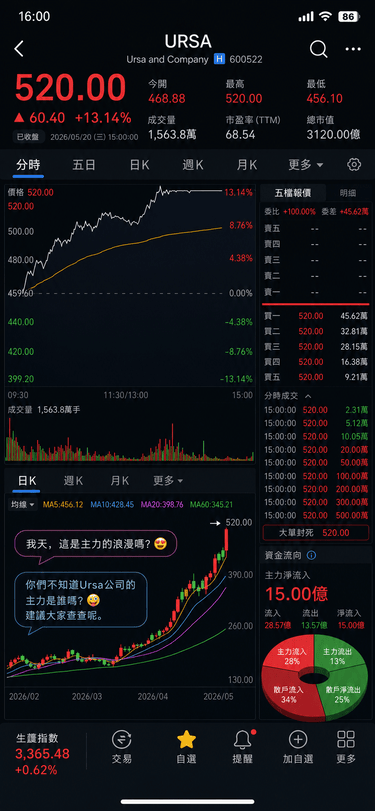Tap the 已收盤 status badge

29,137
